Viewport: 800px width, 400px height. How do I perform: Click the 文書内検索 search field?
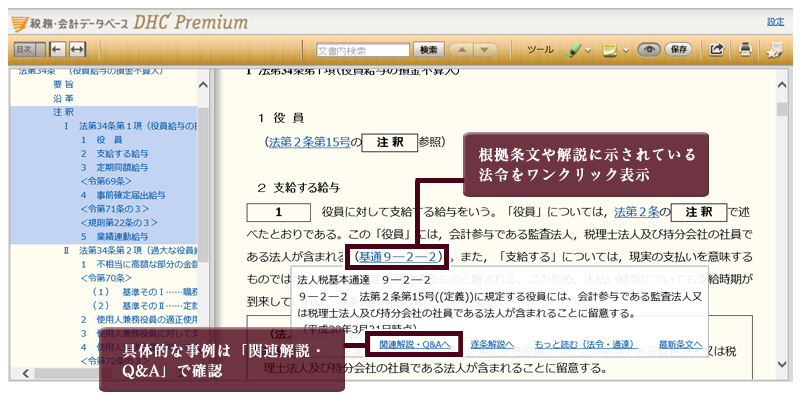362,49
